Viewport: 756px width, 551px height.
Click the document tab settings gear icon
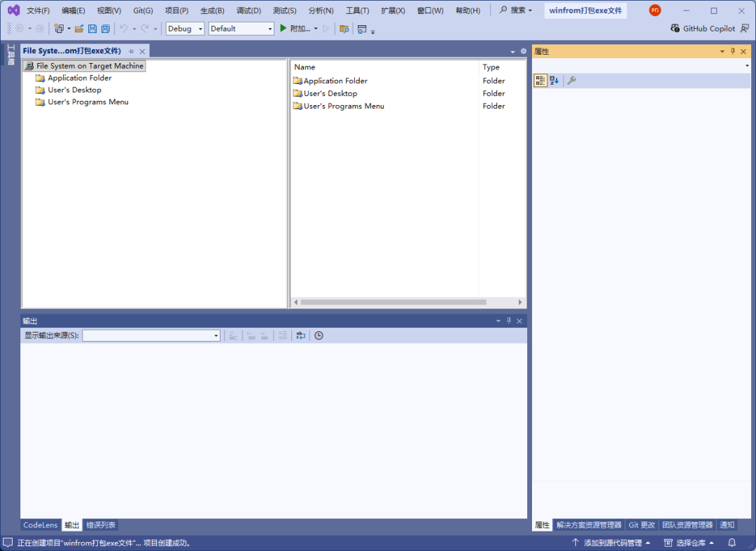tap(523, 51)
